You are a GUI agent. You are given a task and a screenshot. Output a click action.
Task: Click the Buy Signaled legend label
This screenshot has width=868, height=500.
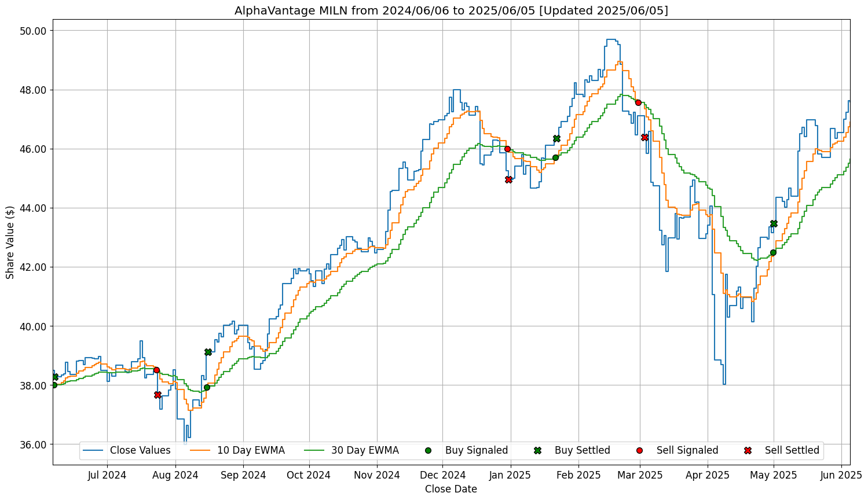(x=477, y=450)
